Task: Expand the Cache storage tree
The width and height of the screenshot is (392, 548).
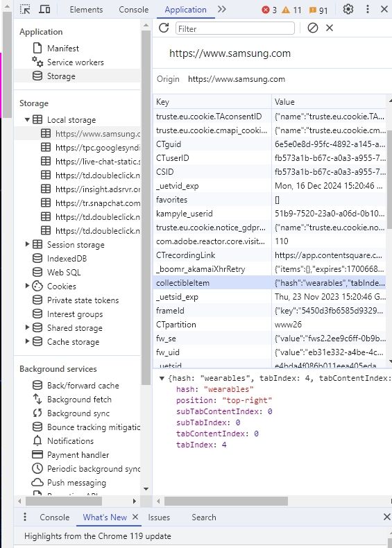Action: (x=27, y=341)
